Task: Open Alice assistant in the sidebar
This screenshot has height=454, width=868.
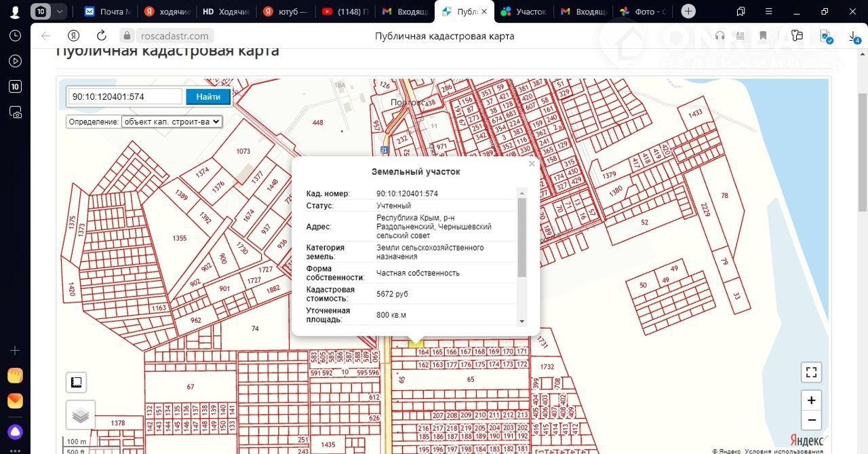Action: [15, 432]
